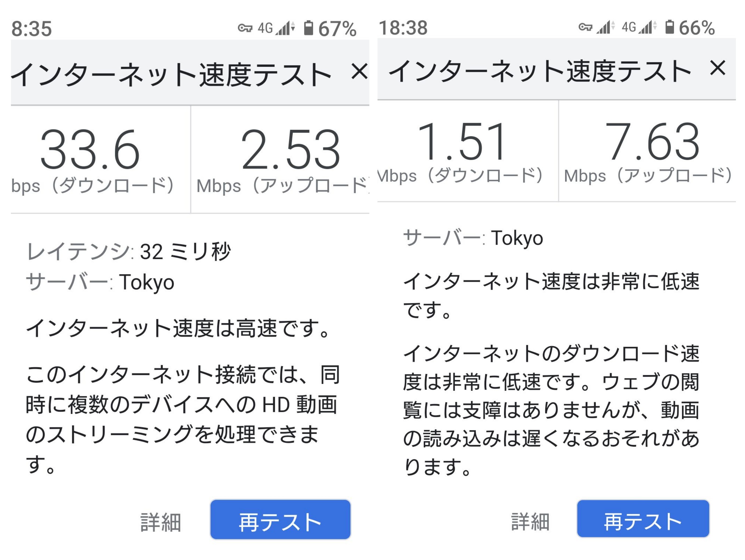Tap the right battery icon showing 66%
745x560 pixels.
click(x=669, y=27)
